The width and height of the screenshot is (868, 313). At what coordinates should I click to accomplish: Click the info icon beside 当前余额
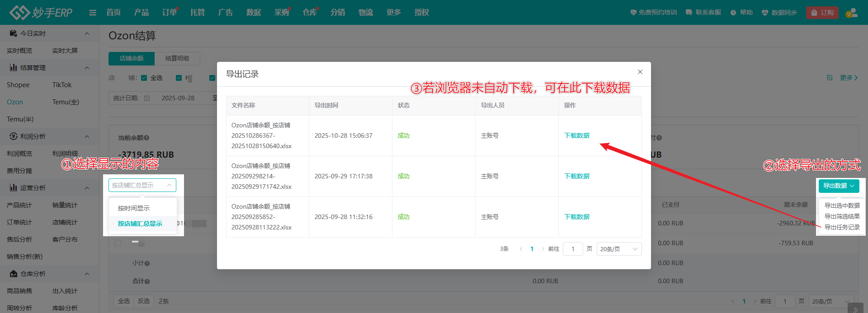[x=146, y=138]
